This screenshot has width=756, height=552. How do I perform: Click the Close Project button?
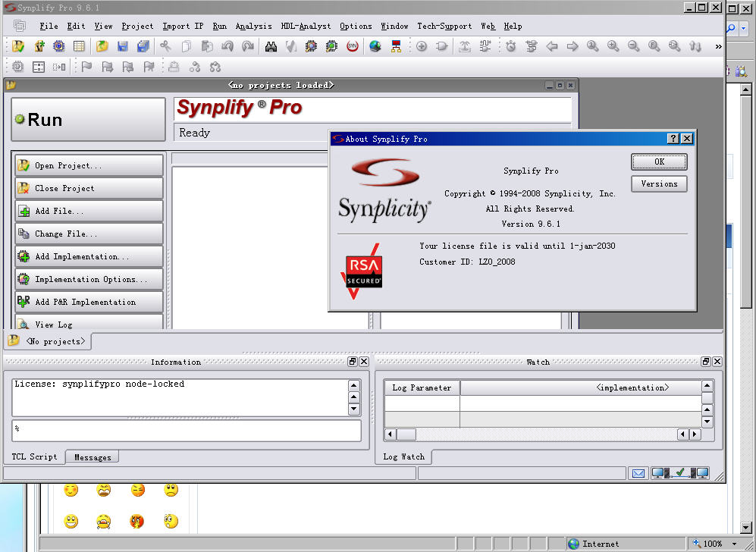click(x=89, y=188)
